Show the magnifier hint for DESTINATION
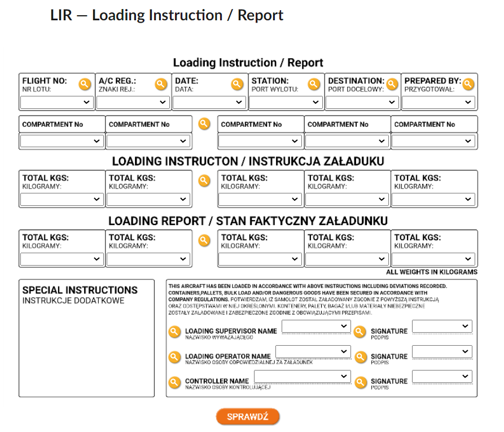Viewport: 504px width, 432px height. (392, 85)
